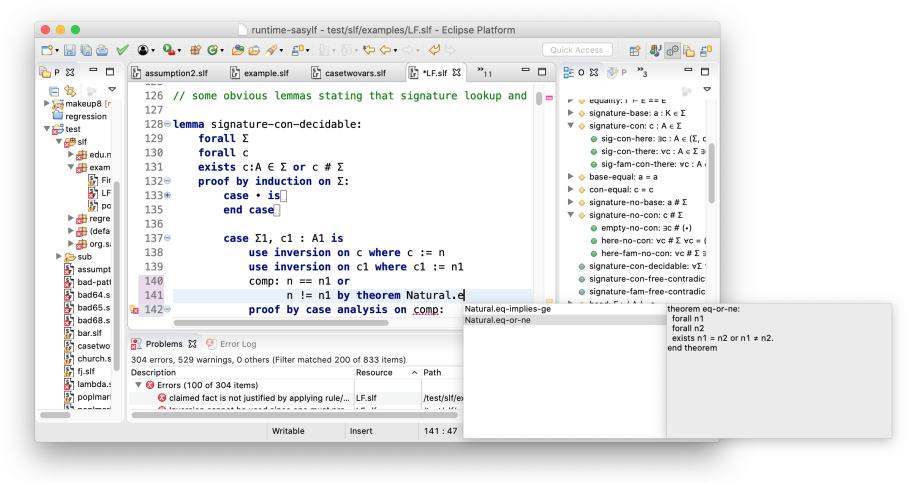The width and height of the screenshot is (909, 483).
Task: Click the Save disk icon
Action: tap(70, 50)
